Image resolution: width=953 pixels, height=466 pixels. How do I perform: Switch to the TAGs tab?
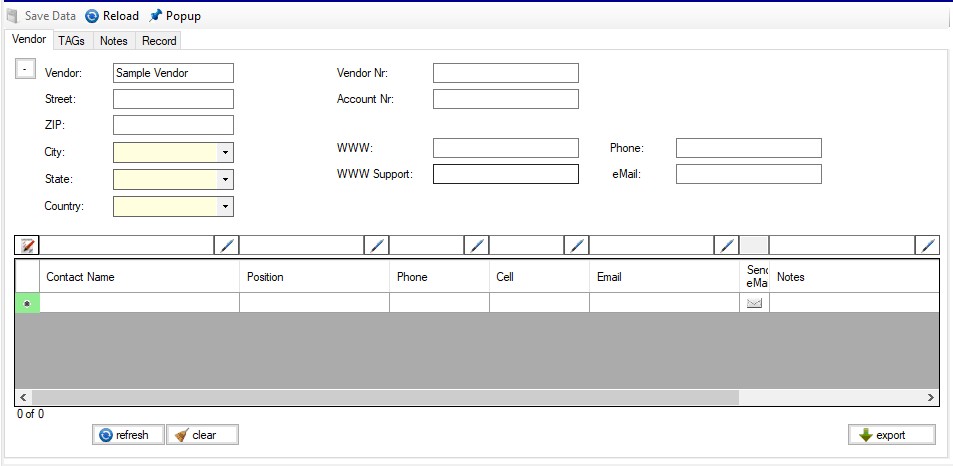click(71, 41)
